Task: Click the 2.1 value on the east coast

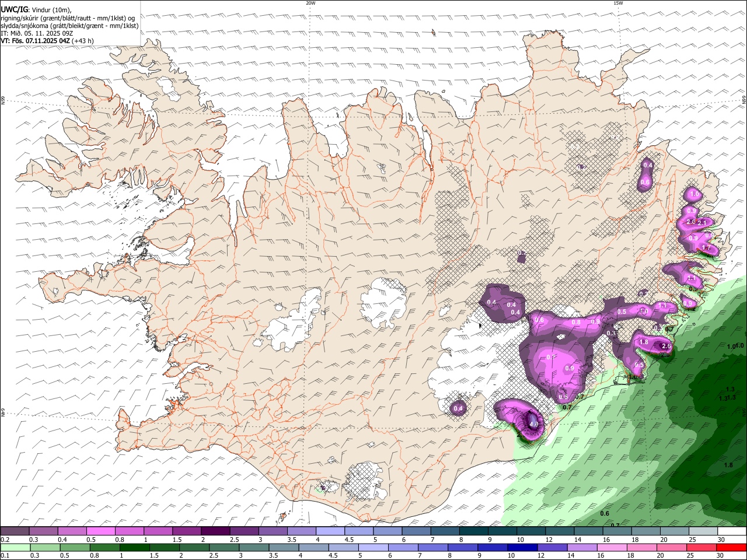Action: pyautogui.click(x=702, y=223)
